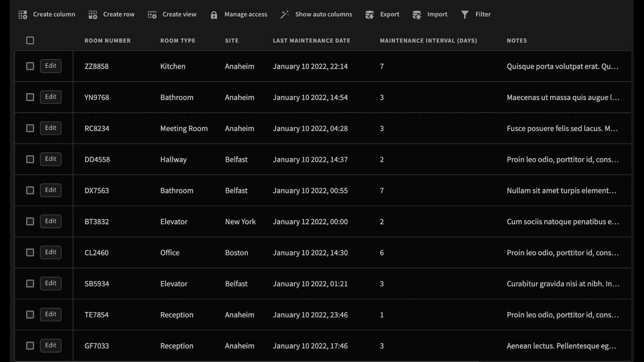Viewport: 644px width, 362px height.
Task: Click the Export database icon
Action: 370,14
